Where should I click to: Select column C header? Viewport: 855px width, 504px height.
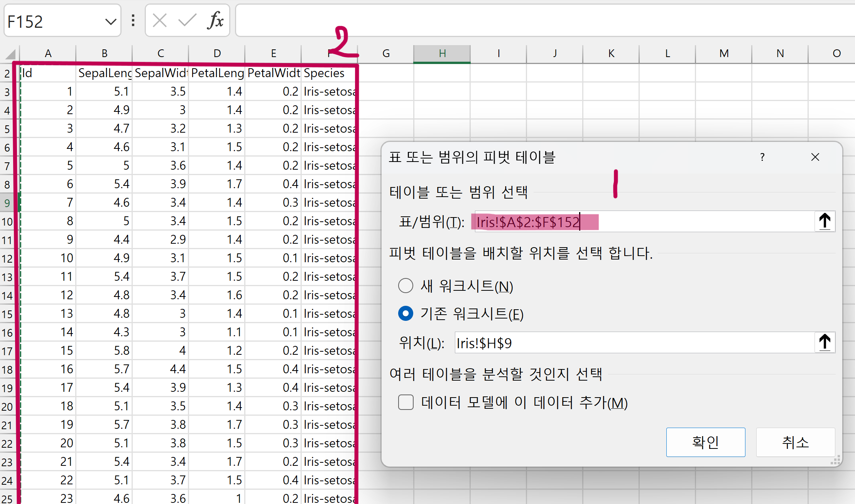161,54
